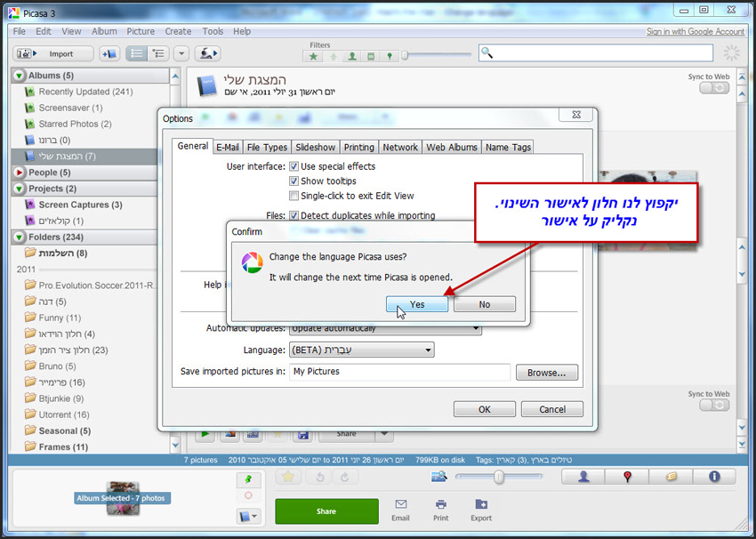Click play slideshow icon behind Options dialog
This screenshot has height=539, width=756.
(205, 434)
